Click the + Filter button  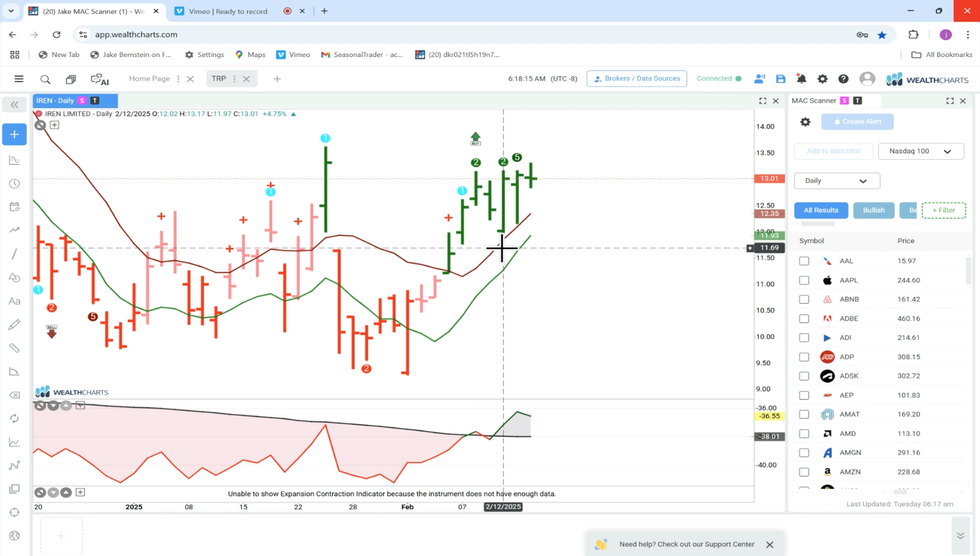pyautogui.click(x=943, y=210)
